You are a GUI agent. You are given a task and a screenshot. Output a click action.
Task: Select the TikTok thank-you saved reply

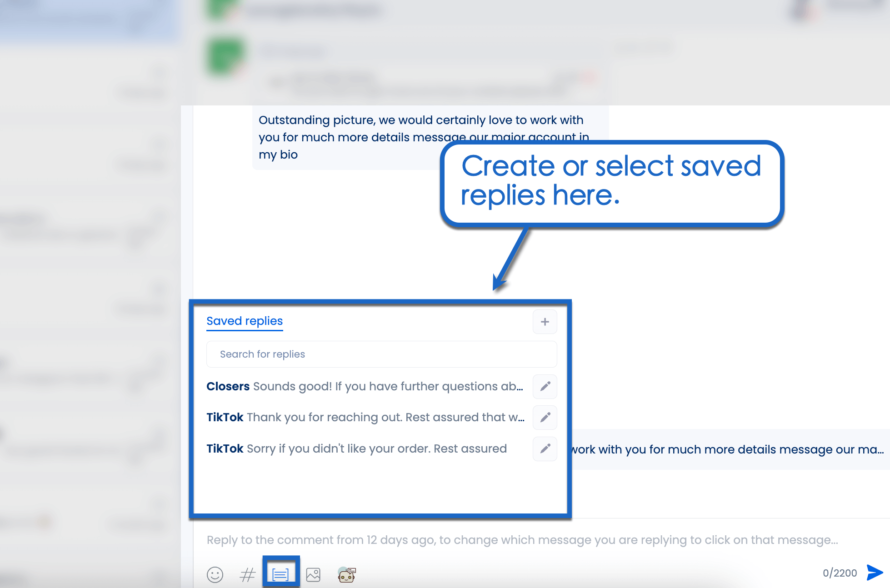click(x=364, y=418)
